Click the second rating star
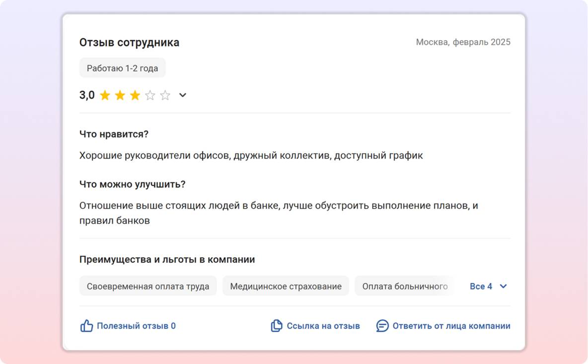 point(120,95)
